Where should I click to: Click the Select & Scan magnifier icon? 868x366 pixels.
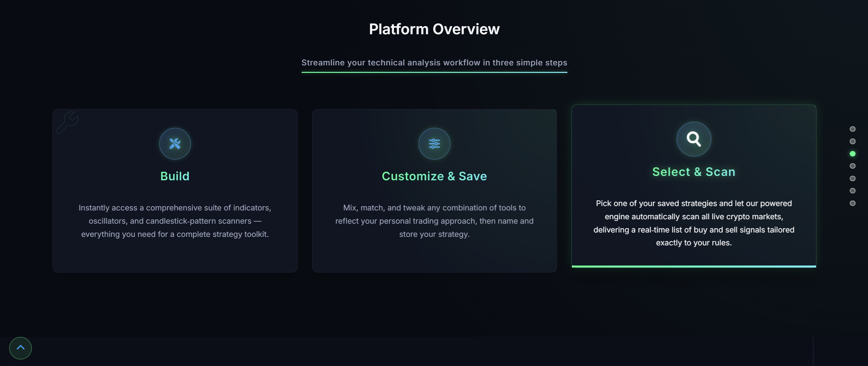click(694, 139)
